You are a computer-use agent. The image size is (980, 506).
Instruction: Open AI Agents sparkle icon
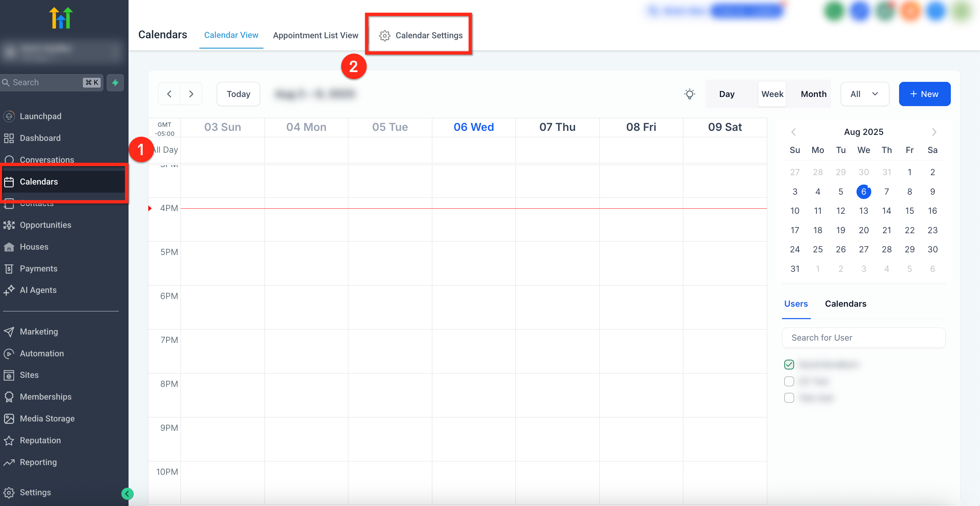(x=9, y=290)
